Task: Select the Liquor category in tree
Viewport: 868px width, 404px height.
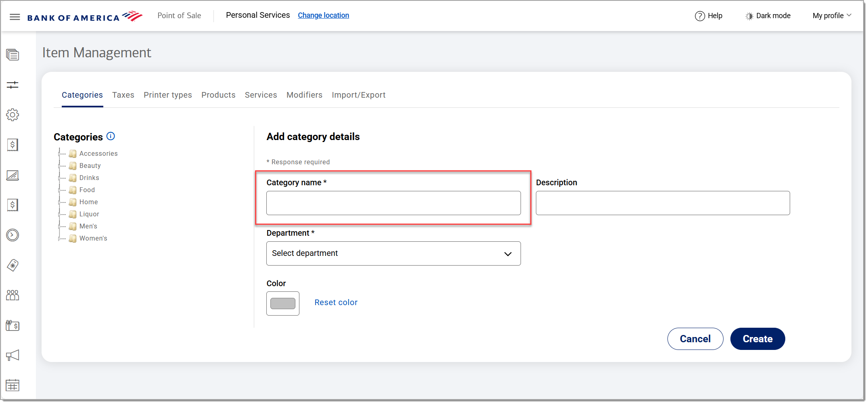Action: coord(89,214)
